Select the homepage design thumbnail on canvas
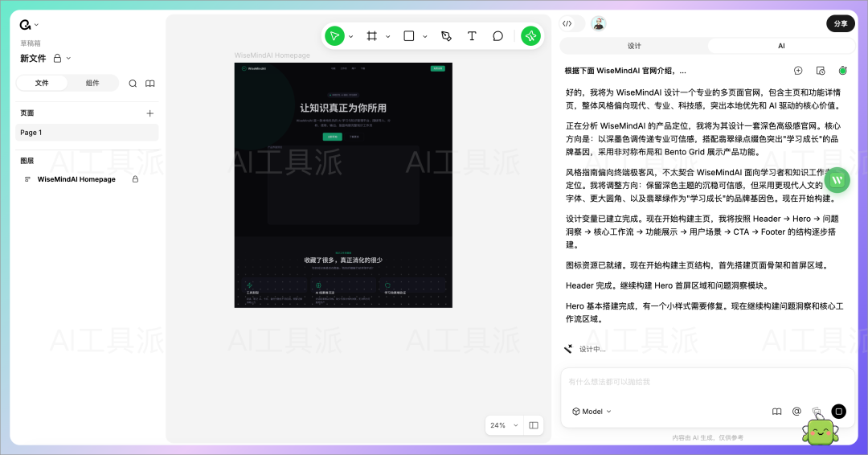This screenshot has height=455, width=868. click(x=343, y=185)
